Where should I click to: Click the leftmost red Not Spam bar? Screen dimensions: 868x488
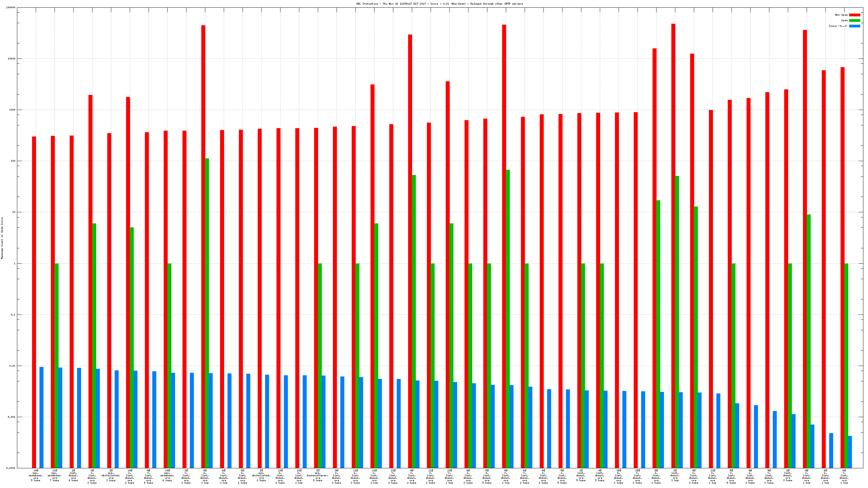[34, 302]
